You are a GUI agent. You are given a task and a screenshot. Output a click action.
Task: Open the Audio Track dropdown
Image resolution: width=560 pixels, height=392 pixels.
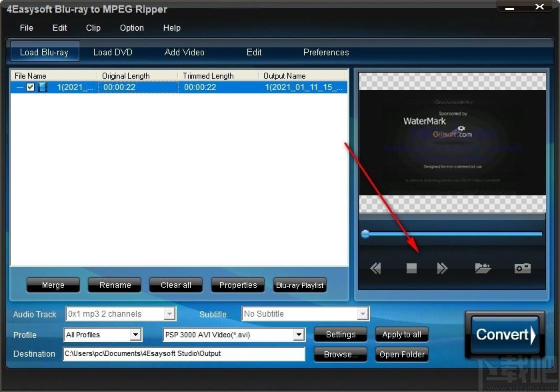point(169,314)
